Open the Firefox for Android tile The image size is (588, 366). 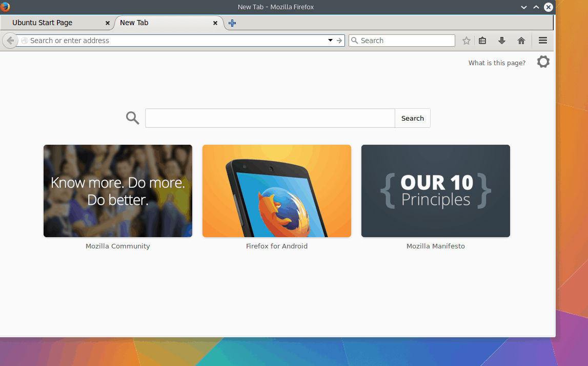277,191
